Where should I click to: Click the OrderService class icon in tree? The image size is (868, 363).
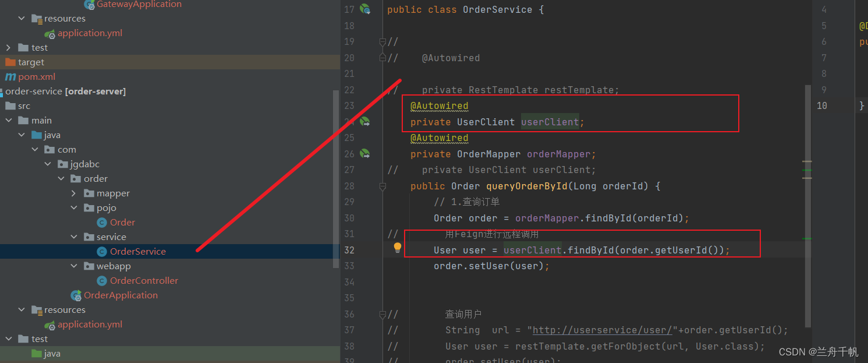coord(102,252)
